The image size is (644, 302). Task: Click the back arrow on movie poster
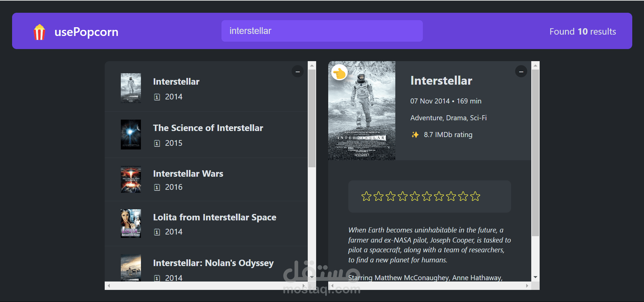click(339, 72)
